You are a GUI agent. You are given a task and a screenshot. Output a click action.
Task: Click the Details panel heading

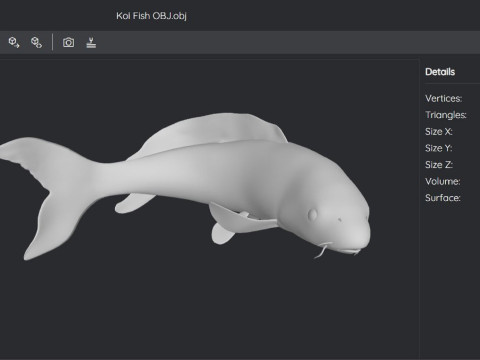[x=440, y=72]
